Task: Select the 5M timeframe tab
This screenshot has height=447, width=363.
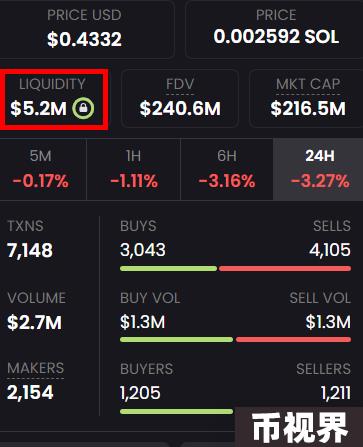Action: tap(41, 169)
